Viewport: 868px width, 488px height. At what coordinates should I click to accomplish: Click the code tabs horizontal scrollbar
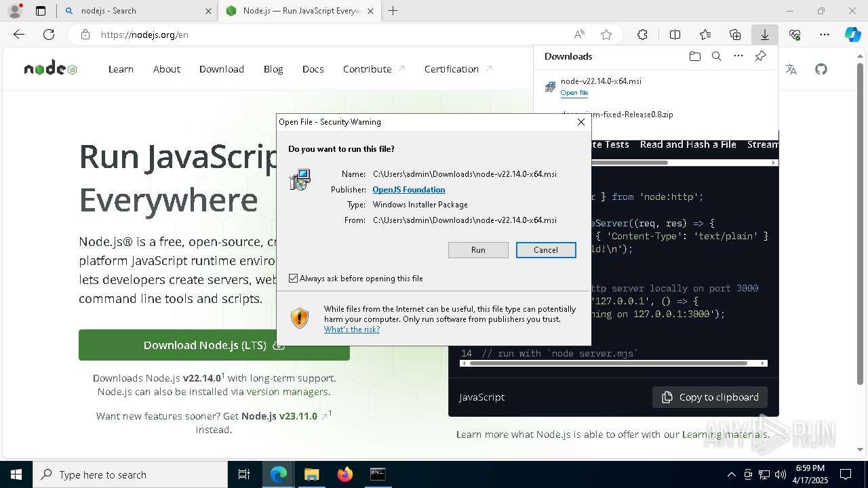pyautogui.click(x=629, y=163)
